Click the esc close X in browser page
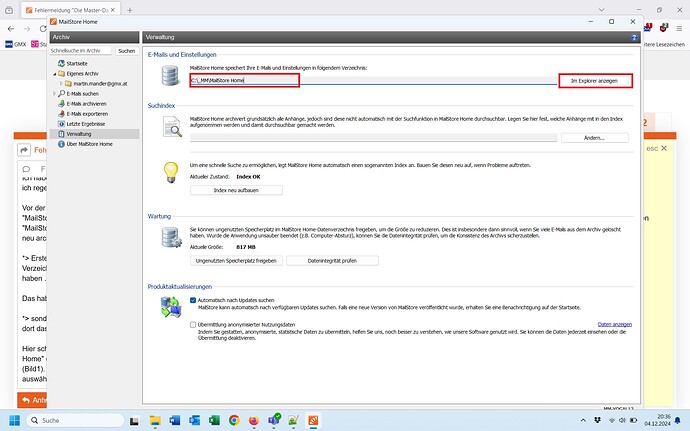The image size is (690, 431). point(664,148)
